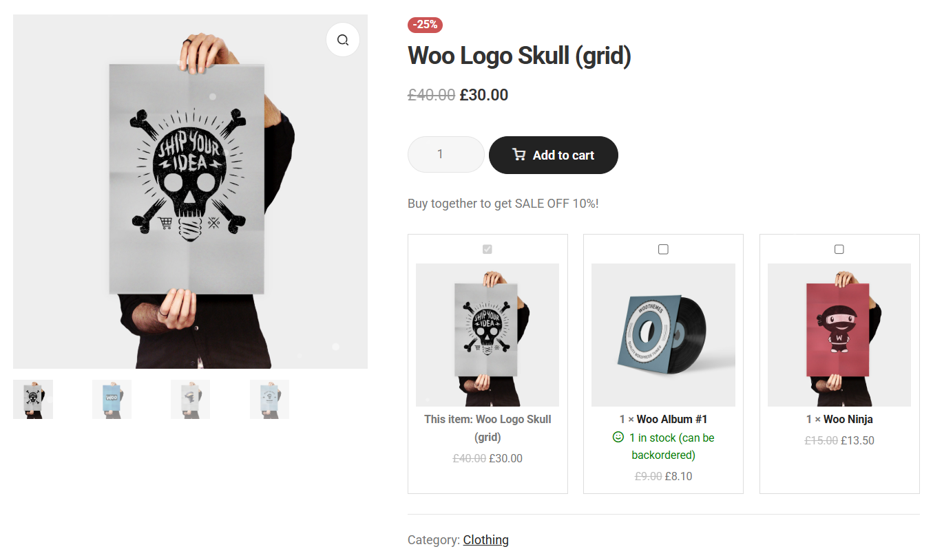Click the image zoom magnifier icon
Viewport: 933px width, 560px height.
point(342,39)
